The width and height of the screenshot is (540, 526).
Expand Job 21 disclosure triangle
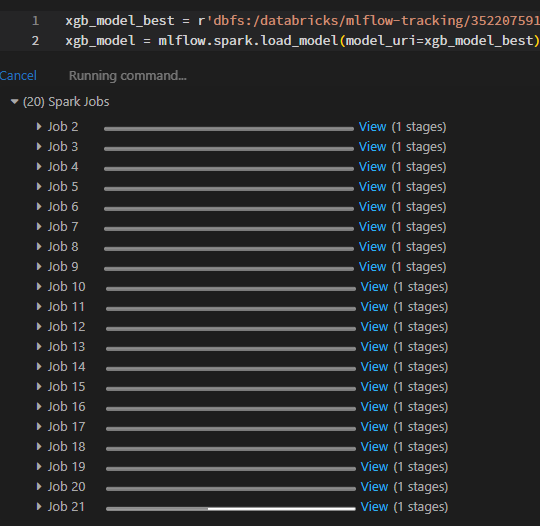pyautogui.click(x=39, y=506)
